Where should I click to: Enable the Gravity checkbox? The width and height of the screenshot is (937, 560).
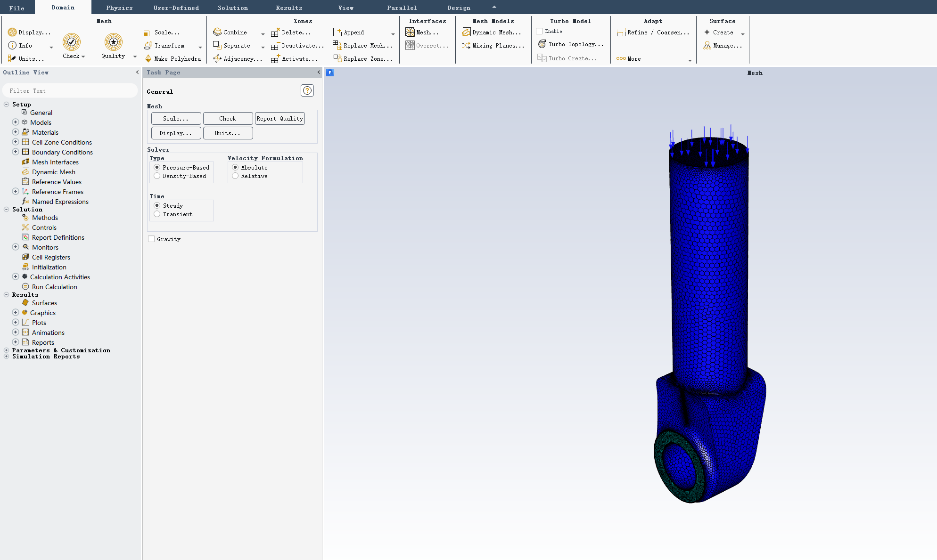click(151, 239)
